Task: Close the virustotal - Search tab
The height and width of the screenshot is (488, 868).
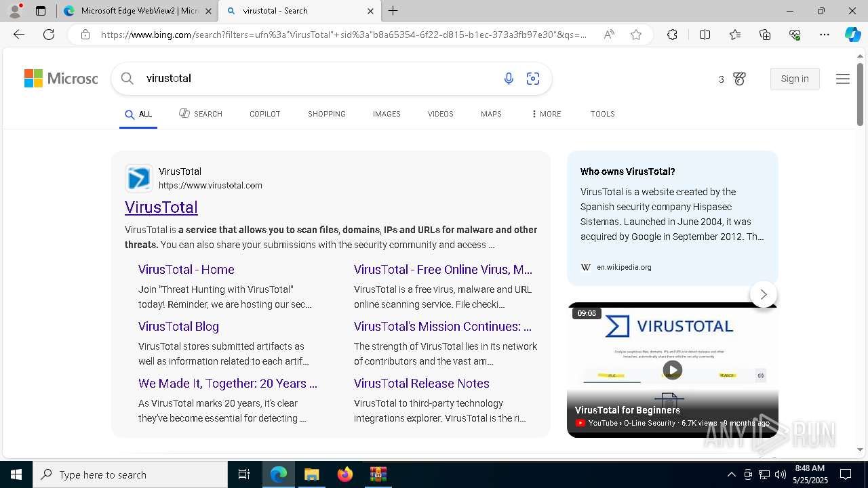Action: 370,11
